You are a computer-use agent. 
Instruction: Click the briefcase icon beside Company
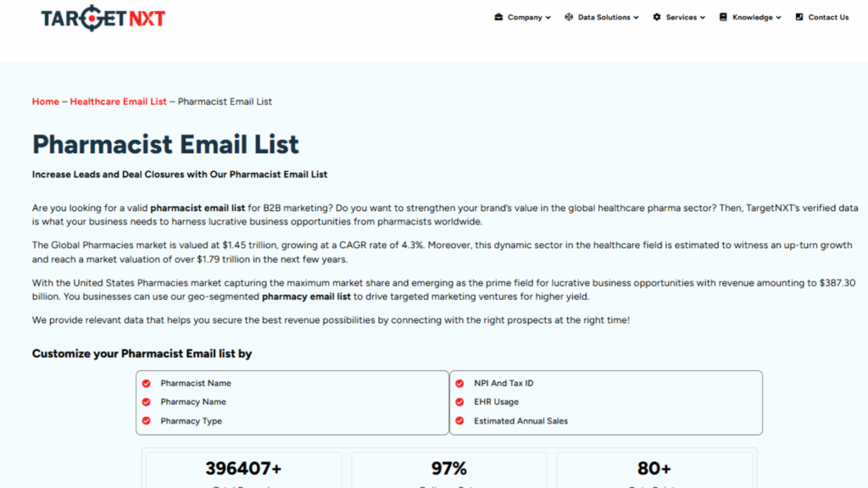[498, 17]
